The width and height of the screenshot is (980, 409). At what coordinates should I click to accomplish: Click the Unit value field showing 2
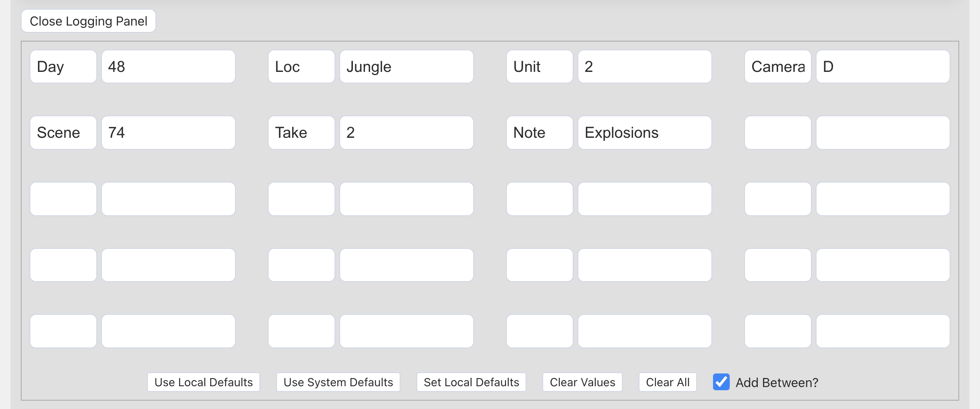pyautogui.click(x=644, y=67)
